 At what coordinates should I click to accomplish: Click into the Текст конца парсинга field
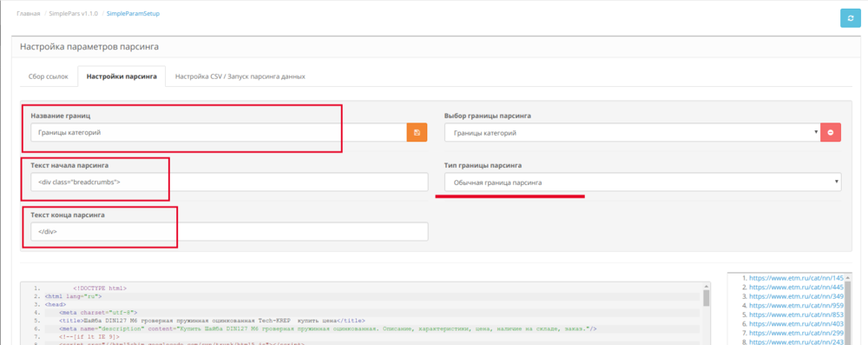pos(229,232)
